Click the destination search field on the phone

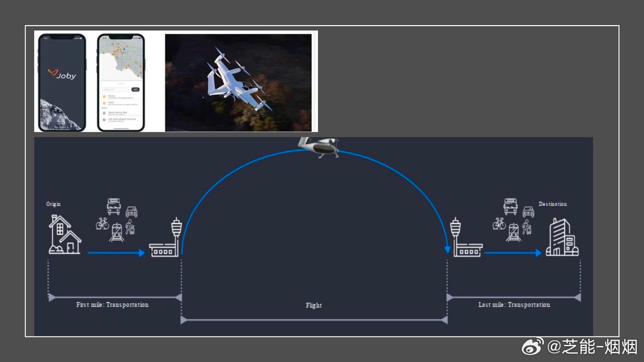116,89
